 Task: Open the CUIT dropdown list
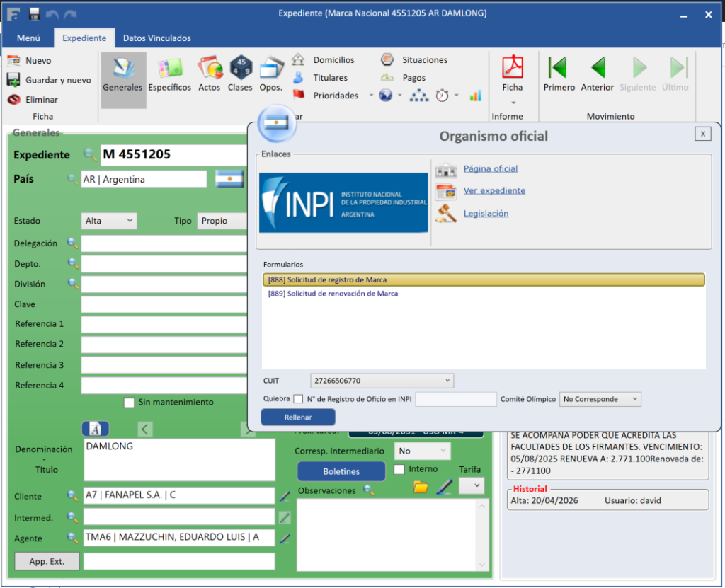point(447,381)
